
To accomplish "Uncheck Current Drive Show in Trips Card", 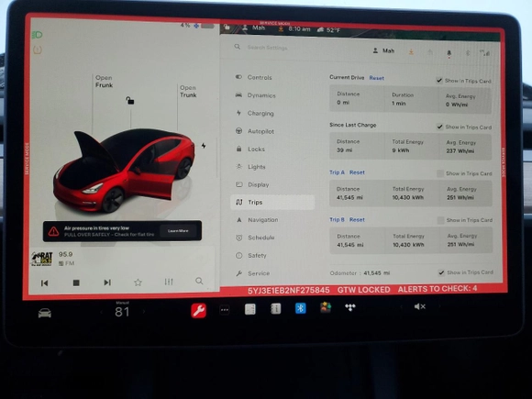I will click(439, 81).
